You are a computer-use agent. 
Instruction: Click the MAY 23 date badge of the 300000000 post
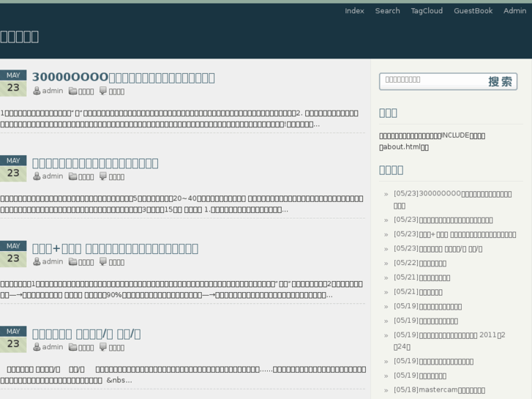(13, 83)
